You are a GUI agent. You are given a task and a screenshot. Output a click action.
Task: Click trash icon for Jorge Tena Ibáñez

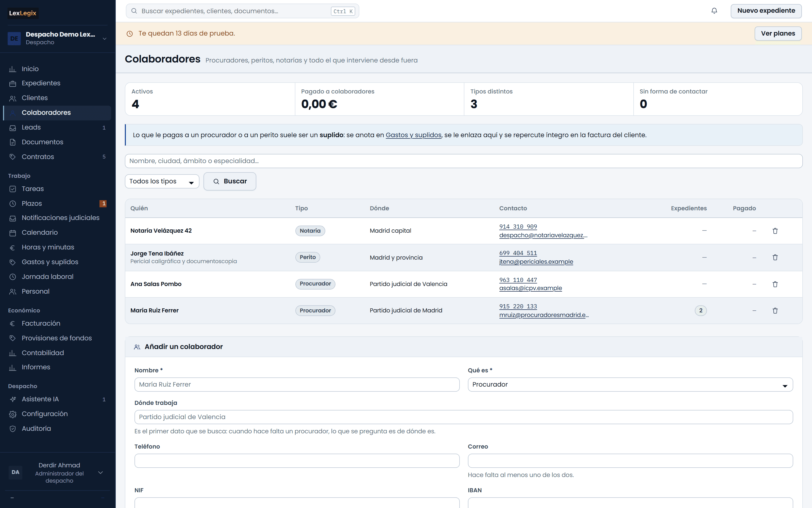[775, 257]
